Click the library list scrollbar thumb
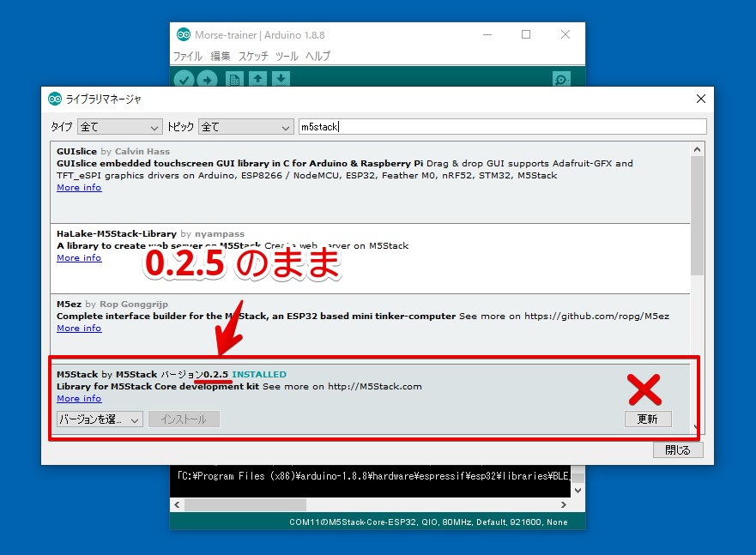The height and width of the screenshot is (555, 756). [x=697, y=216]
